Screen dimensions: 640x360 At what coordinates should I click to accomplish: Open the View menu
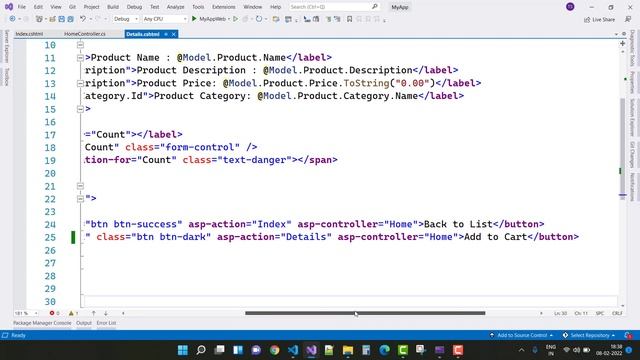(x=56, y=7)
